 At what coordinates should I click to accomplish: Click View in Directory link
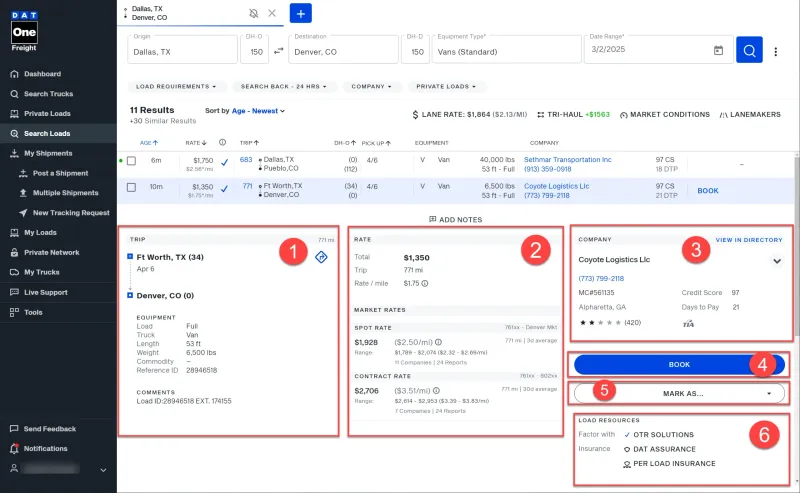coord(748,240)
